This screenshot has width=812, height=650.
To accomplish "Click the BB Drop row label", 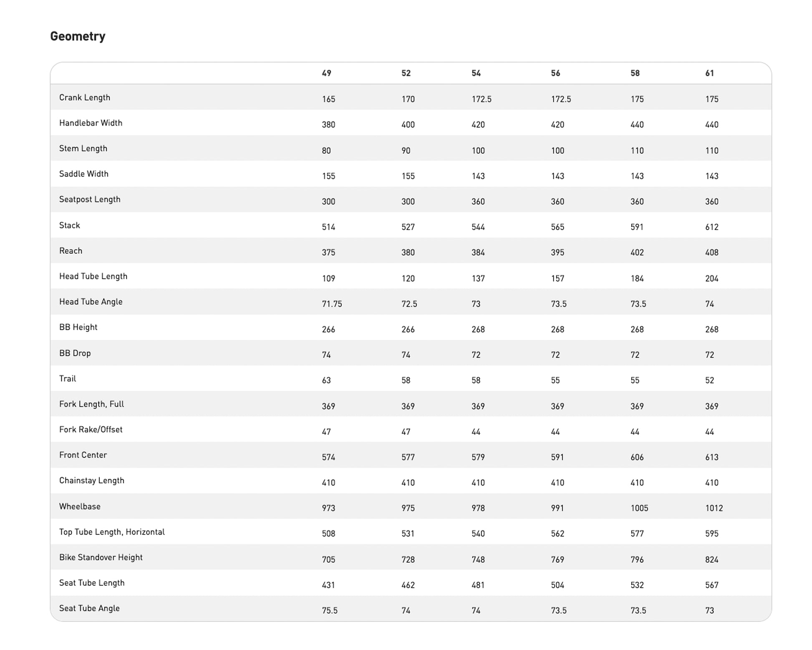I will click(x=75, y=353).
